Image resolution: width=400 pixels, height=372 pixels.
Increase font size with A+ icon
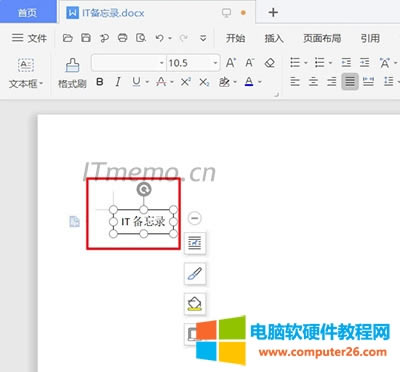[231, 63]
